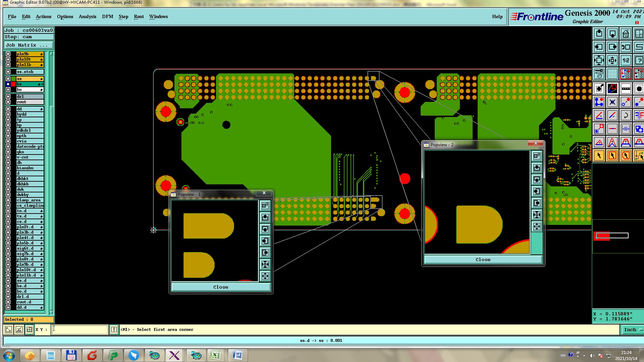Click the grid display icon
Screen dimensions: 644x362
coord(612,74)
